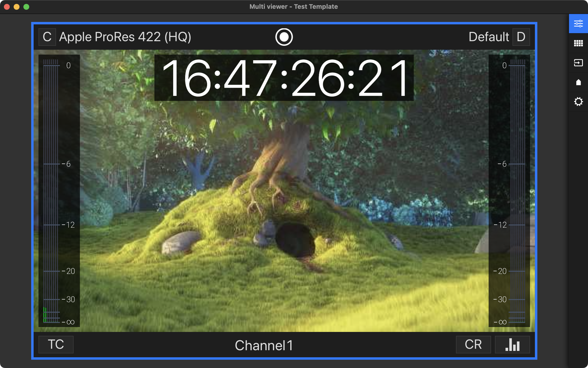Switch to the grid layout view icon
588x368 pixels.
tap(578, 43)
